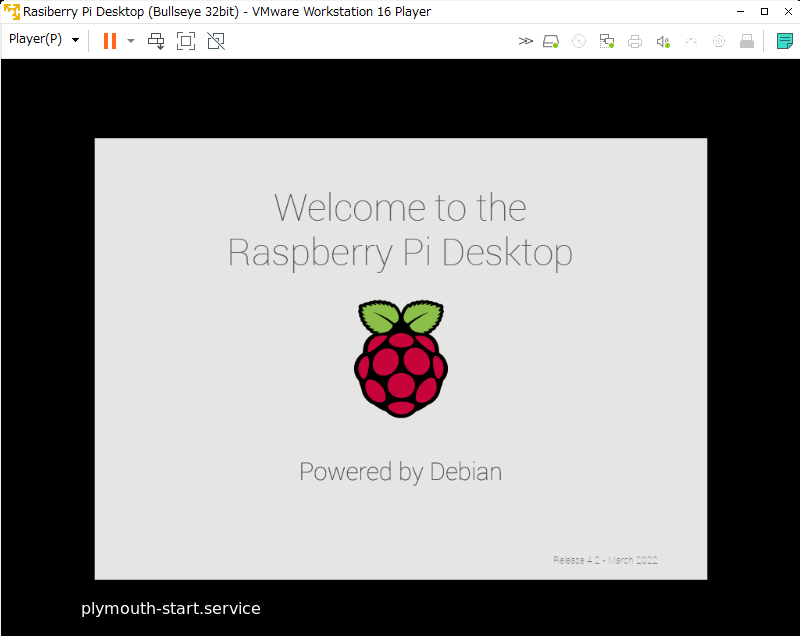800x636 pixels.
Task: Click the plymouth-start.service status text
Action: 171,608
